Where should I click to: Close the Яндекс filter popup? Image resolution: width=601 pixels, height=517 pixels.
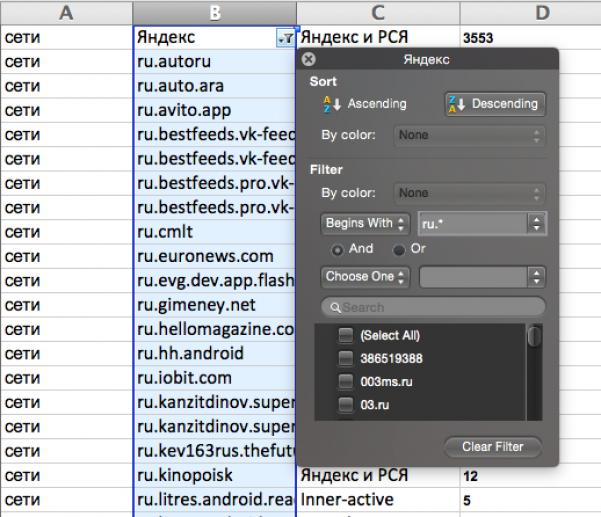point(309,59)
